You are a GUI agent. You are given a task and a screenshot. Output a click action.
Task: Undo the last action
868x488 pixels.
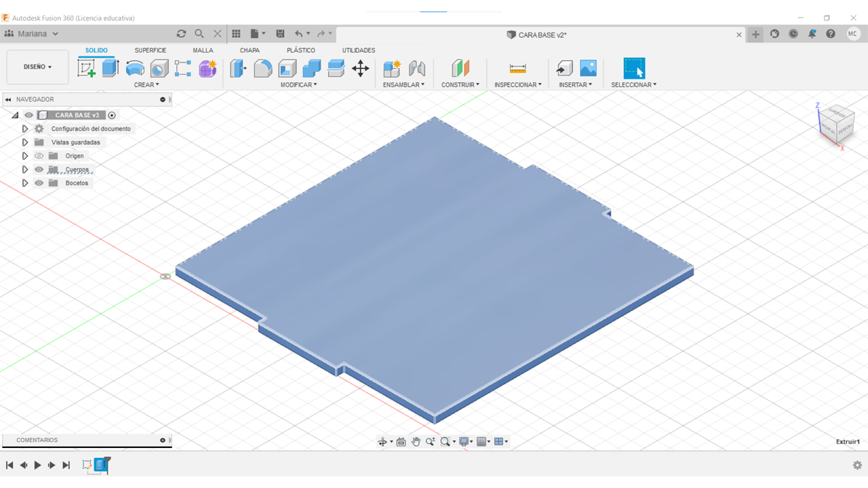pyautogui.click(x=299, y=34)
